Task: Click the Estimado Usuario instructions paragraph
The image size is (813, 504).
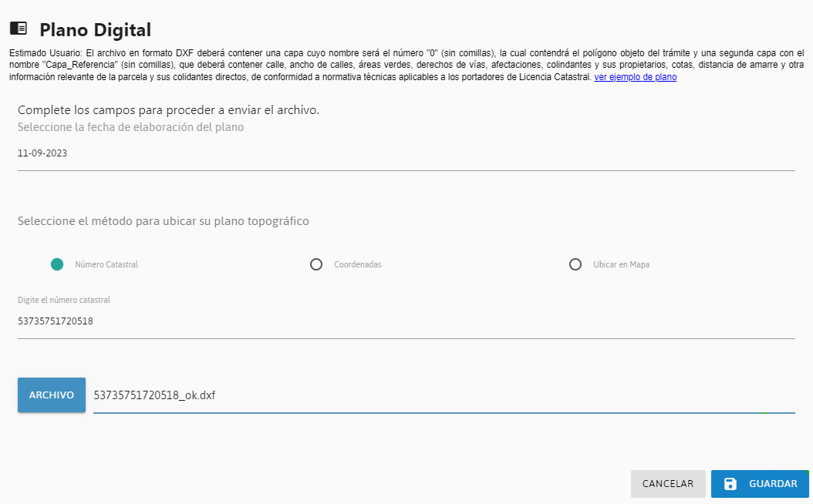Action: (x=406, y=66)
